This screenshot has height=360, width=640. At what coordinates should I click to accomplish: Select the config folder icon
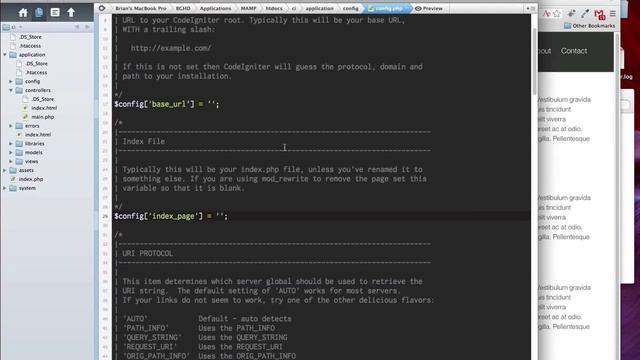click(19, 81)
